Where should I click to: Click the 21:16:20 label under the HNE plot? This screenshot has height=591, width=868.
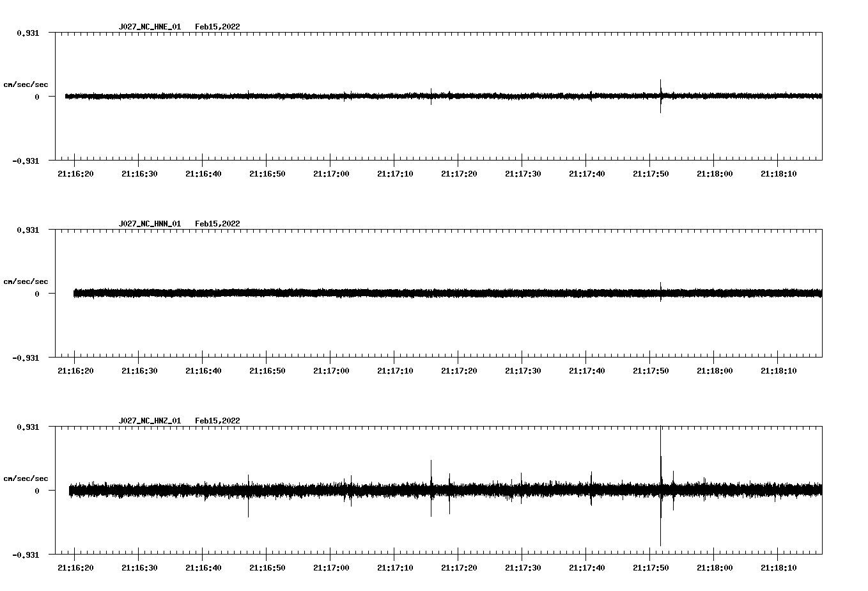click(x=75, y=174)
